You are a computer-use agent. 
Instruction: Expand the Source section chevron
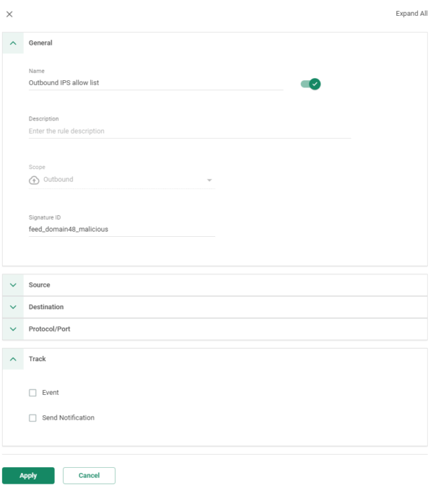13,284
